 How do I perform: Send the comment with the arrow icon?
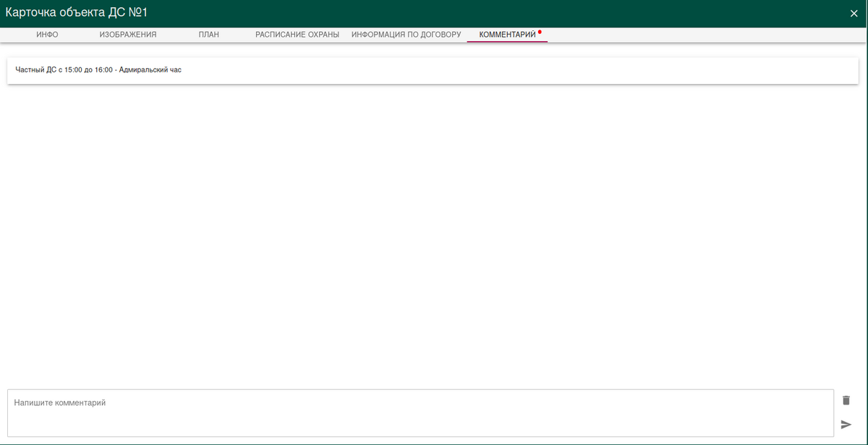click(846, 424)
